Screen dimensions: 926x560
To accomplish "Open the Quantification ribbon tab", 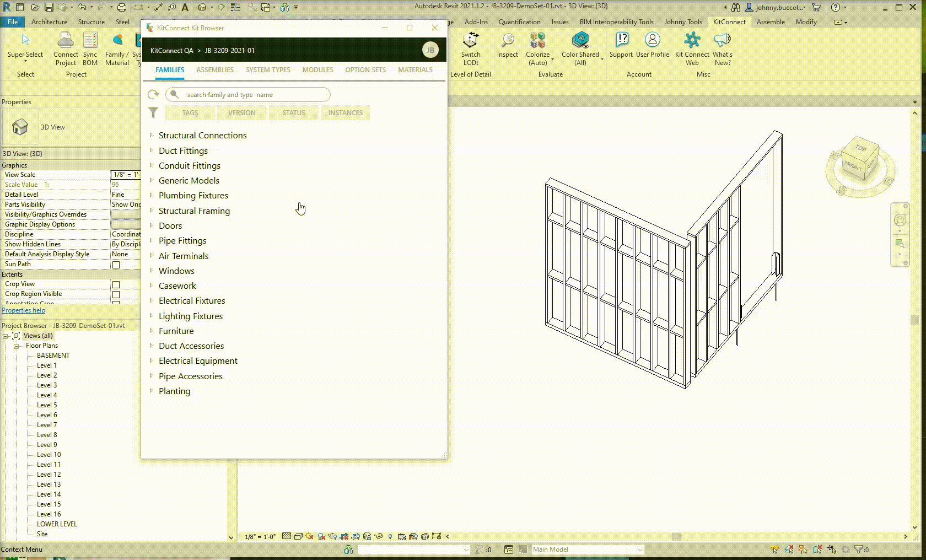I will pyautogui.click(x=519, y=22).
